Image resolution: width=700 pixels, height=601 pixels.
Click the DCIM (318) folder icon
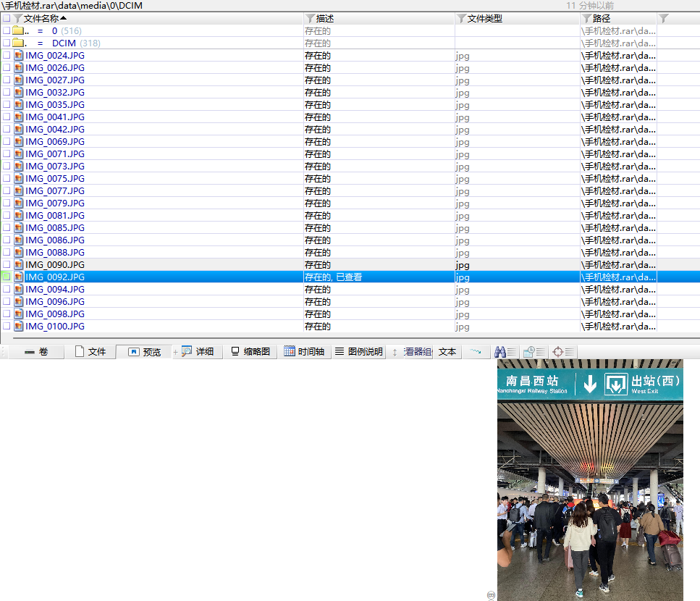point(18,43)
